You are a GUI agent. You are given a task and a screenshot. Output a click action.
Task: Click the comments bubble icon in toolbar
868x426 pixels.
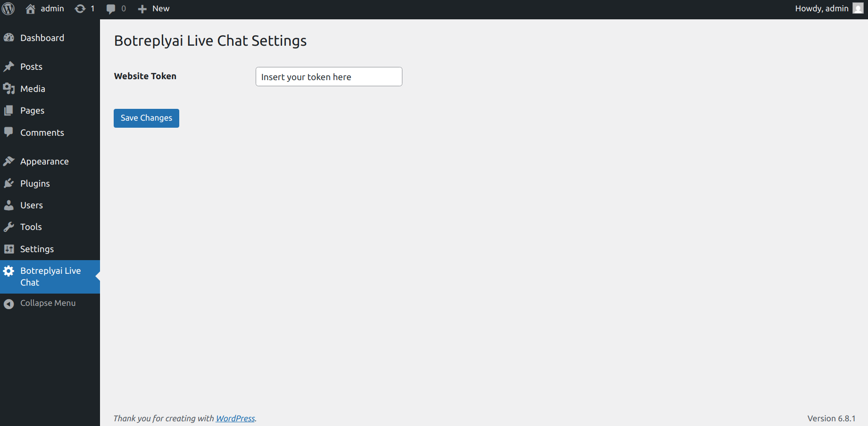(111, 9)
